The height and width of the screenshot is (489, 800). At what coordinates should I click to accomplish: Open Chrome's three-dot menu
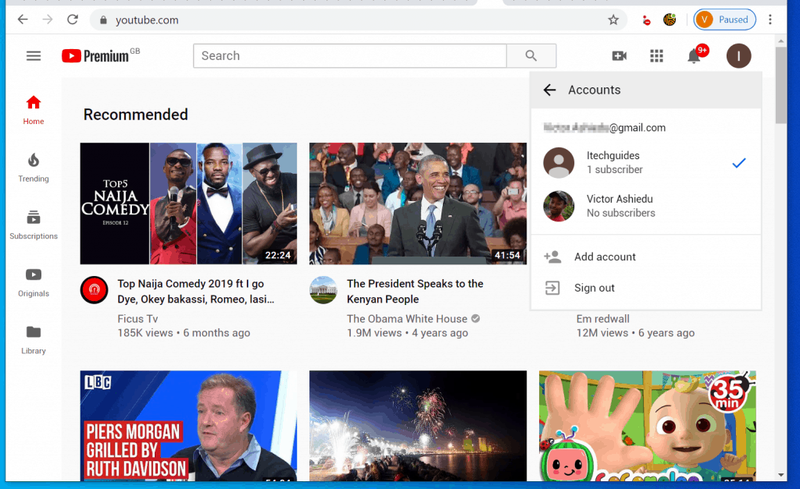[x=770, y=20]
